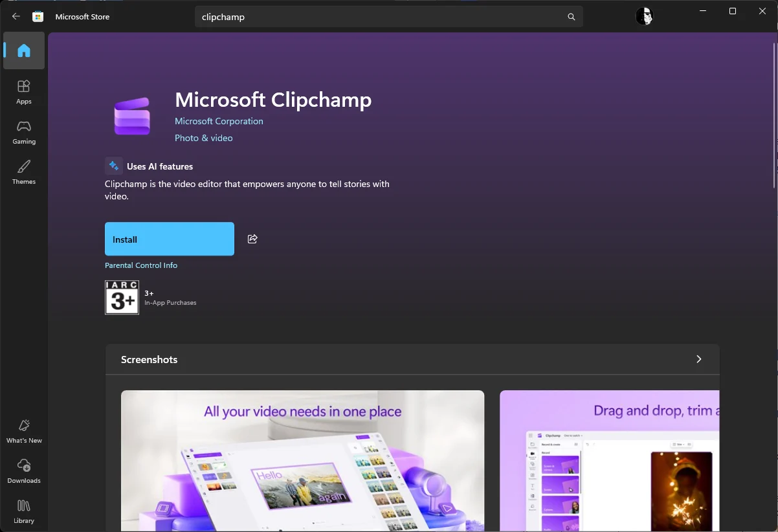The width and height of the screenshot is (778, 532).
Task: Open the Home section in sidebar
Action: [24, 50]
